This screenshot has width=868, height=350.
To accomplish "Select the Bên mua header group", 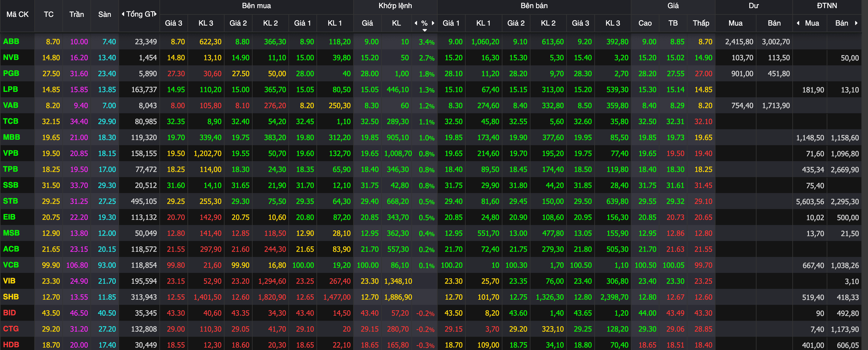I will pyautogui.click(x=256, y=6).
